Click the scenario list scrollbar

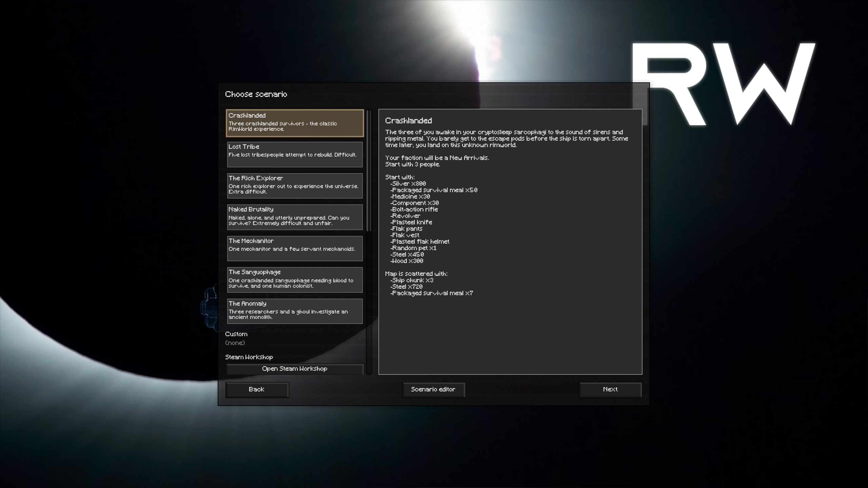pos(369,170)
